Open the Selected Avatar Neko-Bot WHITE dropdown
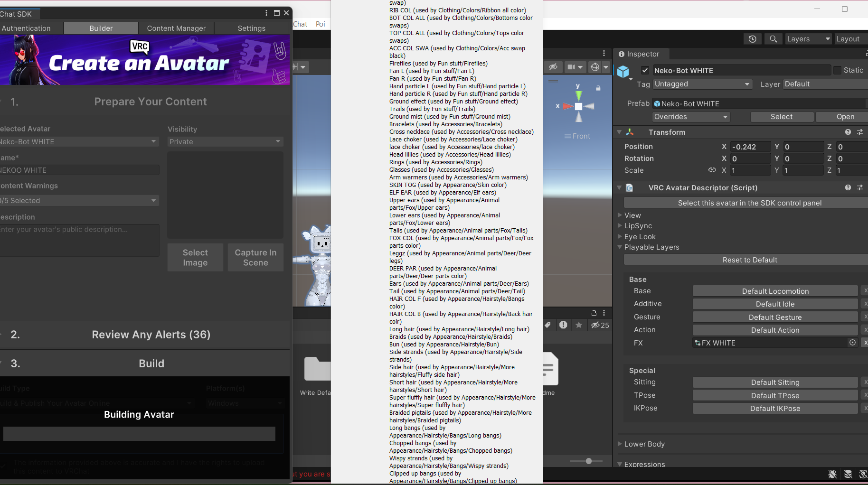Viewport: 868px width, 485px height. (x=79, y=141)
